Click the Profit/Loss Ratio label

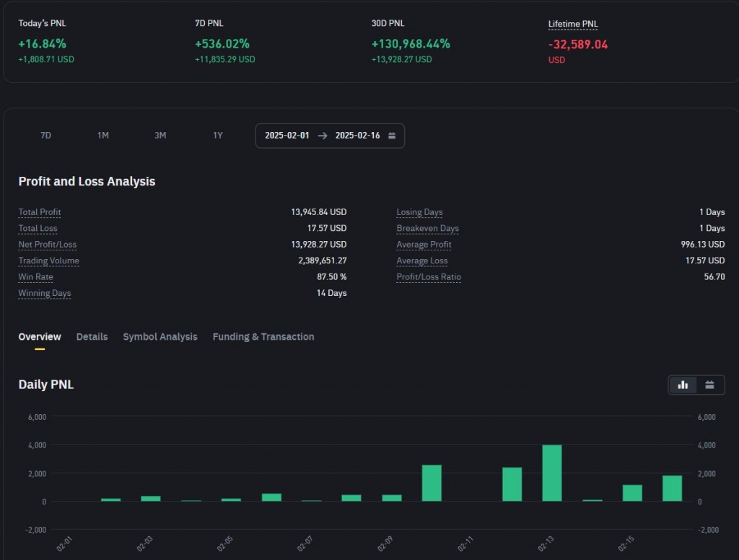click(428, 277)
